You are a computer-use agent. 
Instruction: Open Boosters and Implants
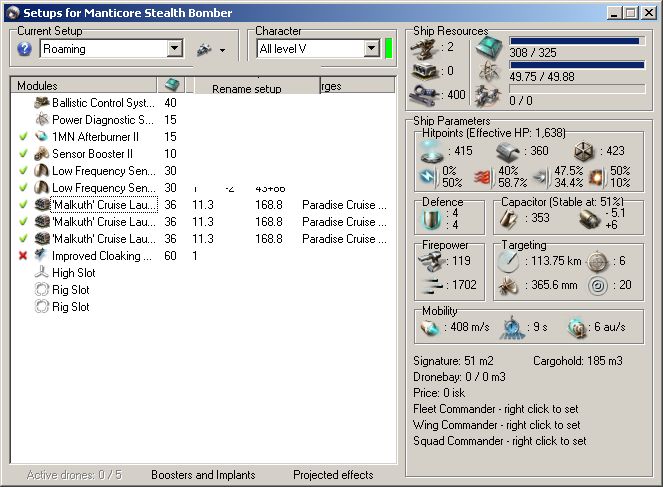click(x=203, y=475)
